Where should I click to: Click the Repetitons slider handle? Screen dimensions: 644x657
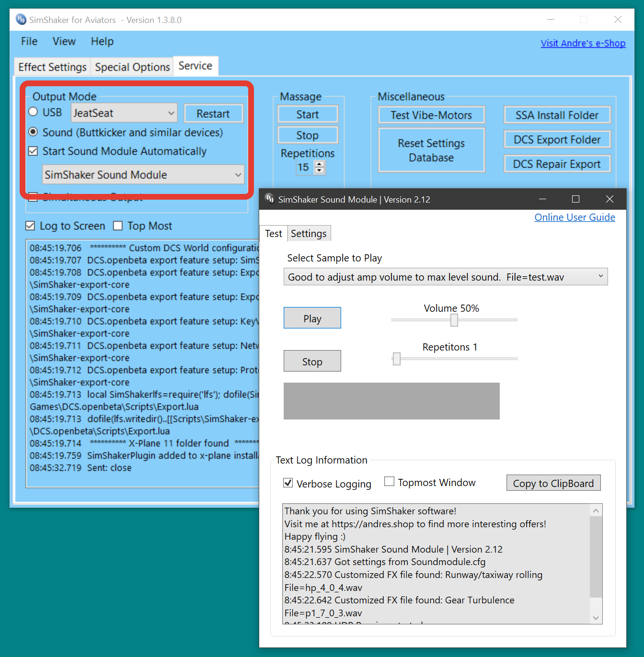click(397, 359)
